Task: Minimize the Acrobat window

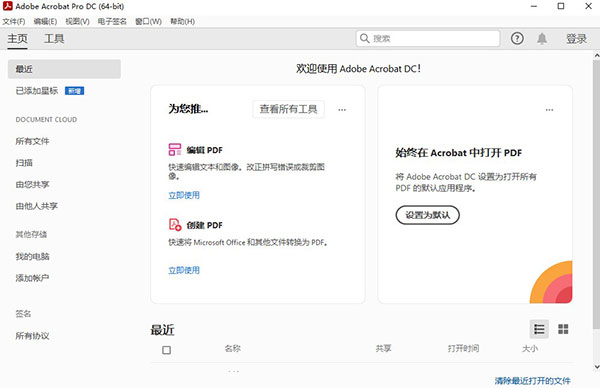Action: 534,6
